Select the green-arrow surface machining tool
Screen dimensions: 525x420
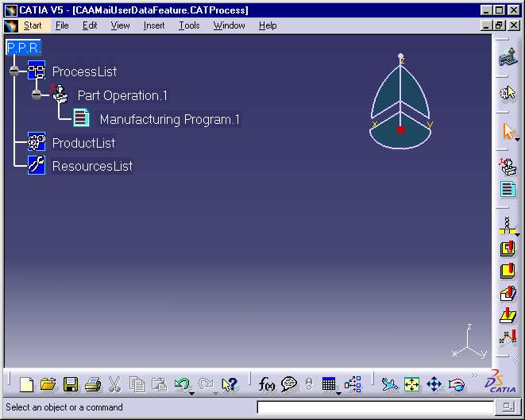508,315
